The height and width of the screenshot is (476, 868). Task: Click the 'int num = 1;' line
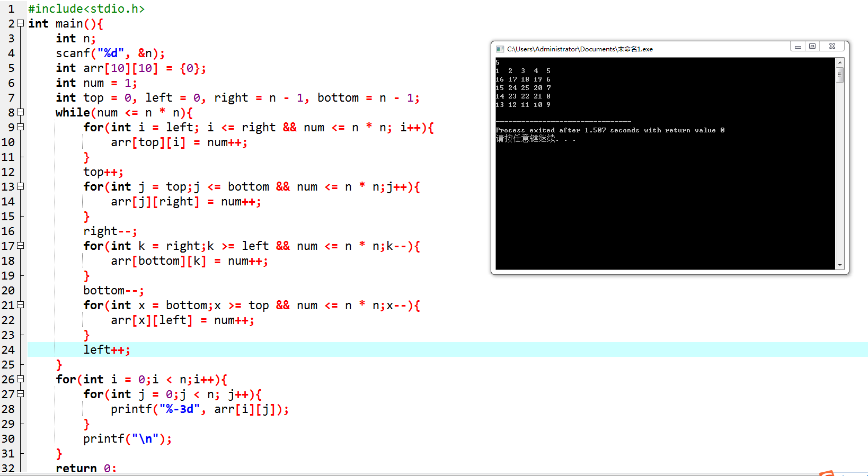point(96,83)
